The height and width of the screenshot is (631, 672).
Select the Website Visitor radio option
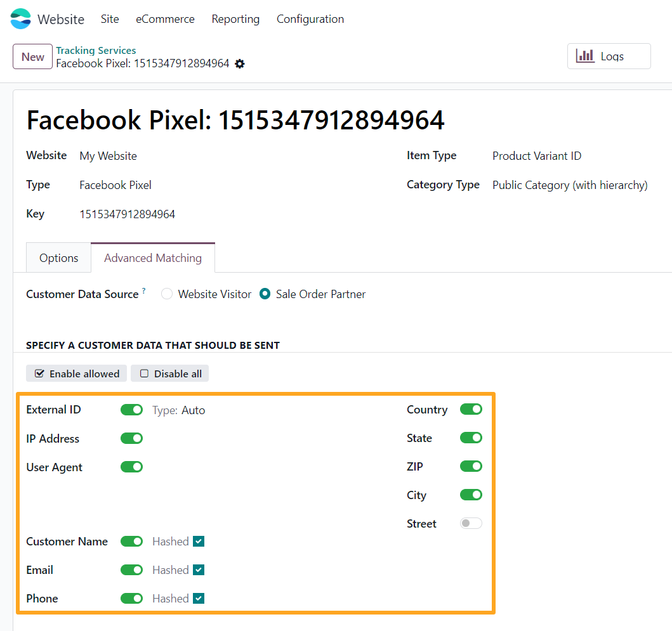point(167,294)
